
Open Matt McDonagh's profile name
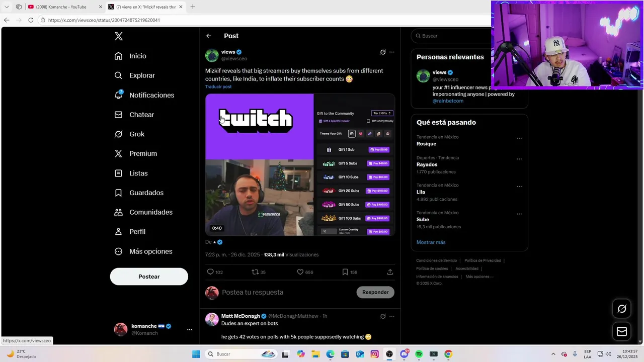pyautogui.click(x=240, y=316)
